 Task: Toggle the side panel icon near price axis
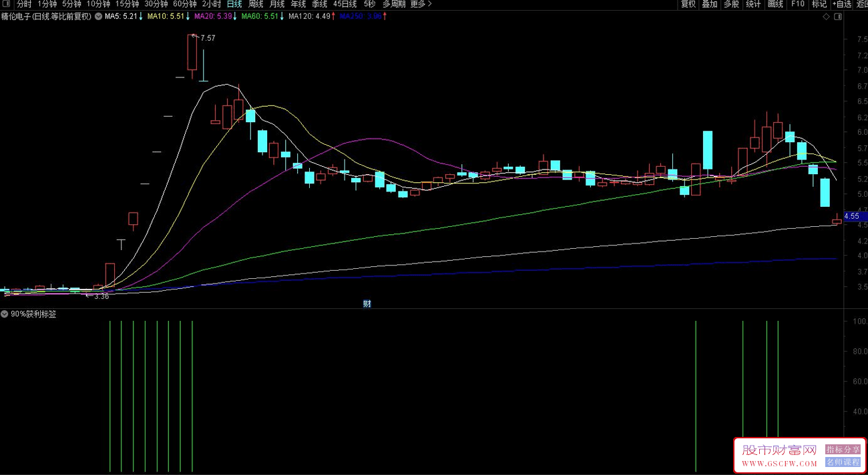point(838,17)
